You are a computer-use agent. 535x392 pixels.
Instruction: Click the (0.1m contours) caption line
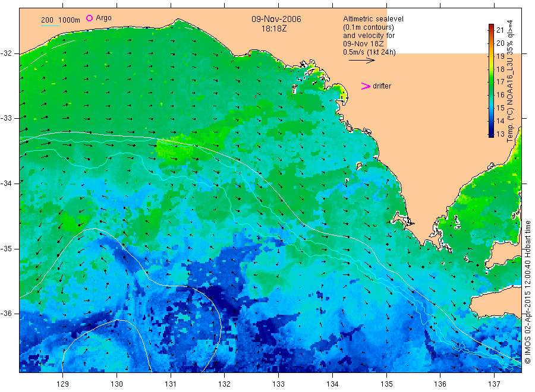[369, 27]
